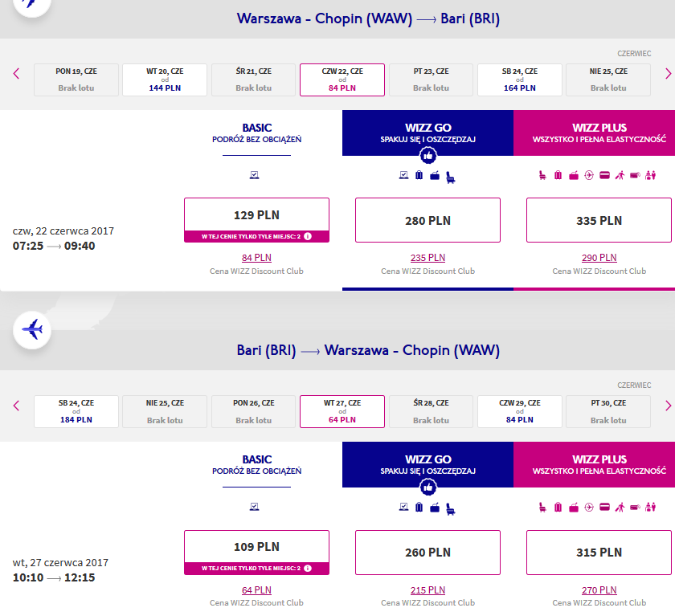Open 235 PLN Discount Club price link

(x=427, y=258)
